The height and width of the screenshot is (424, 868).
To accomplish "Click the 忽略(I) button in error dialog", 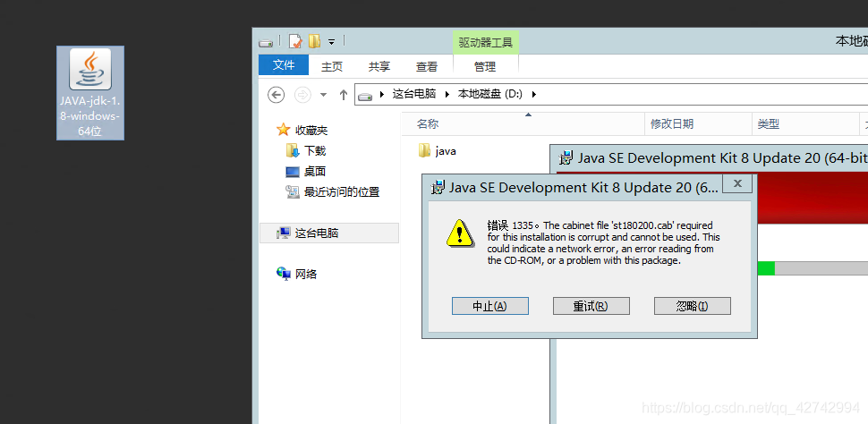I will [x=693, y=306].
